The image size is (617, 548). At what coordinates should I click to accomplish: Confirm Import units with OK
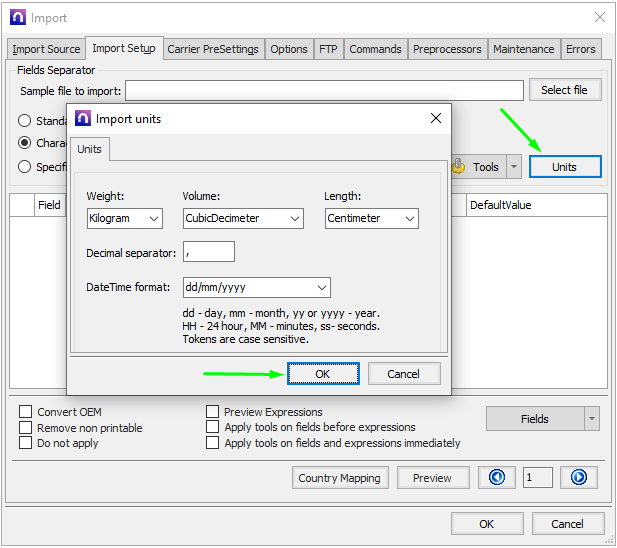[322, 373]
